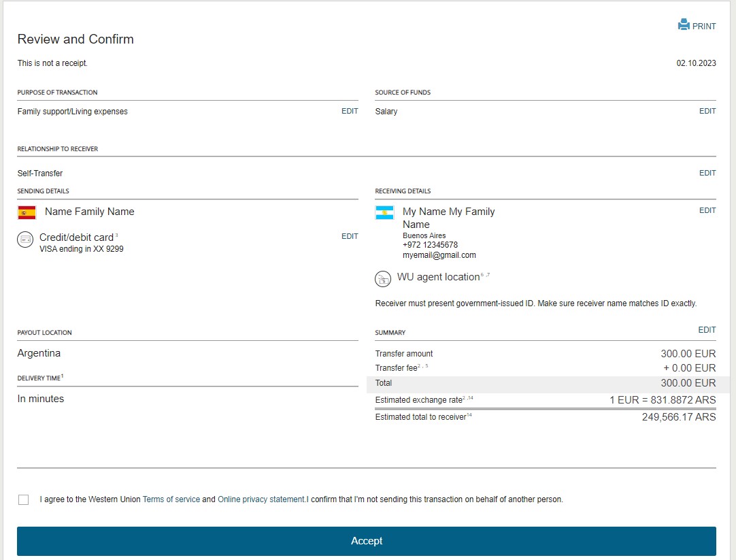This screenshot has height=560, width=736.
Task: Click the VISA ending in XX 9299 text
Action: [82, 249]
